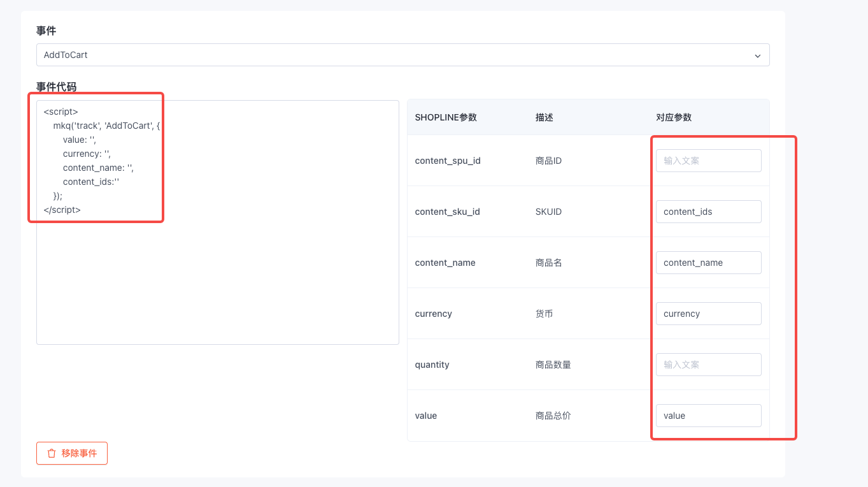Click the trash icon on 移除事件
868x487 pixels.
pyautogui.click(x=52, y=453)
